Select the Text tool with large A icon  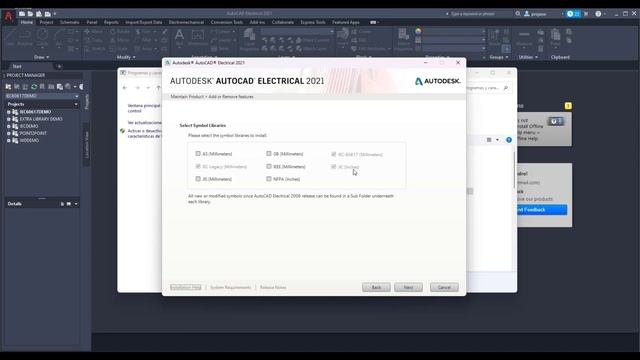[179, 38]
